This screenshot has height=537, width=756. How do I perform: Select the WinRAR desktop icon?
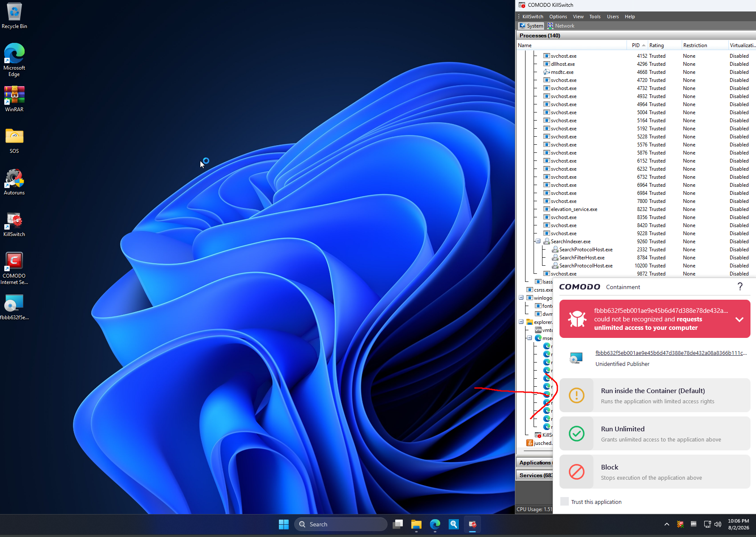[14, 99]
